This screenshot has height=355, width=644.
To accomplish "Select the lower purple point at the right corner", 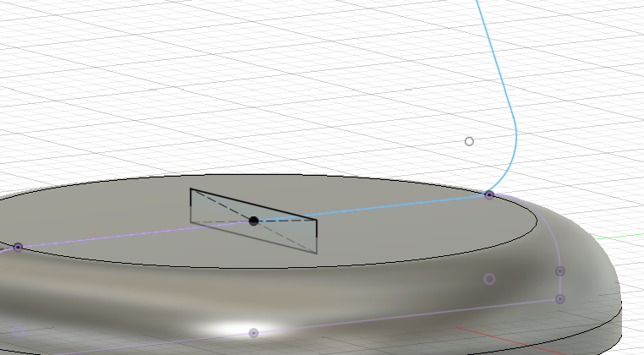I will (x=560, y=299).
